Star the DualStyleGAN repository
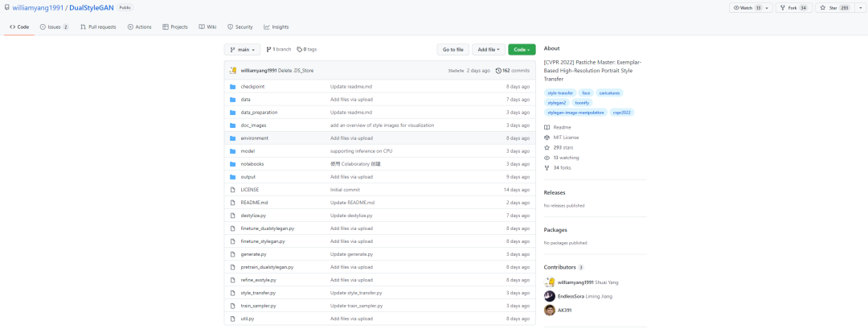This screenshot has width=868, height=329. [835, 8]
